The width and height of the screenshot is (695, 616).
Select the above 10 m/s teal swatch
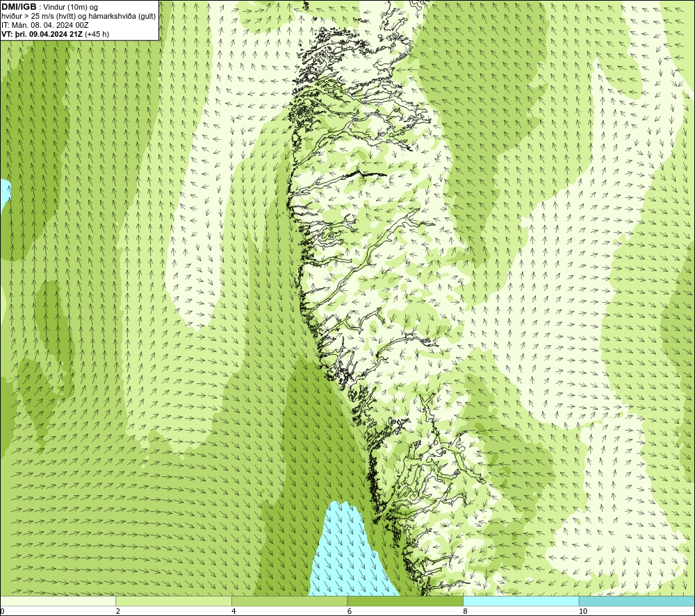coord(637,601)
